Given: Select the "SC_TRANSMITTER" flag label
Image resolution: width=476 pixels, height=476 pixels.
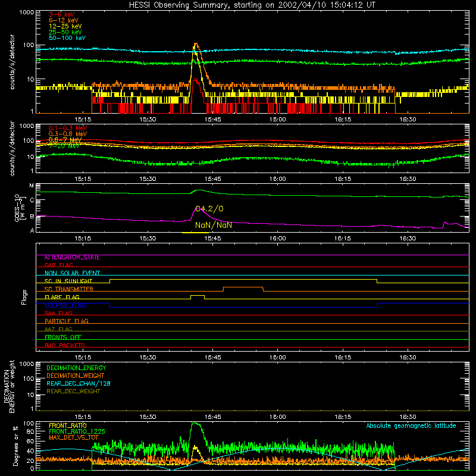Looking at the screenshot, I should (68, 289).
